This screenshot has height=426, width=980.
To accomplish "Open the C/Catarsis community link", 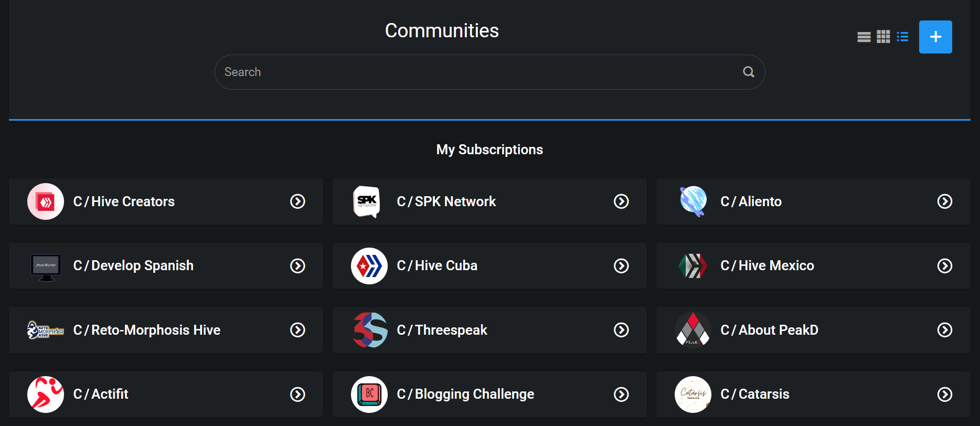I will 755,394.
